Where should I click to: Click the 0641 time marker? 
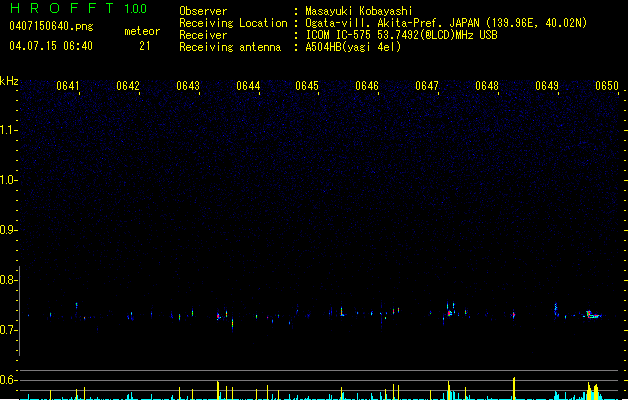click(68, 86)
